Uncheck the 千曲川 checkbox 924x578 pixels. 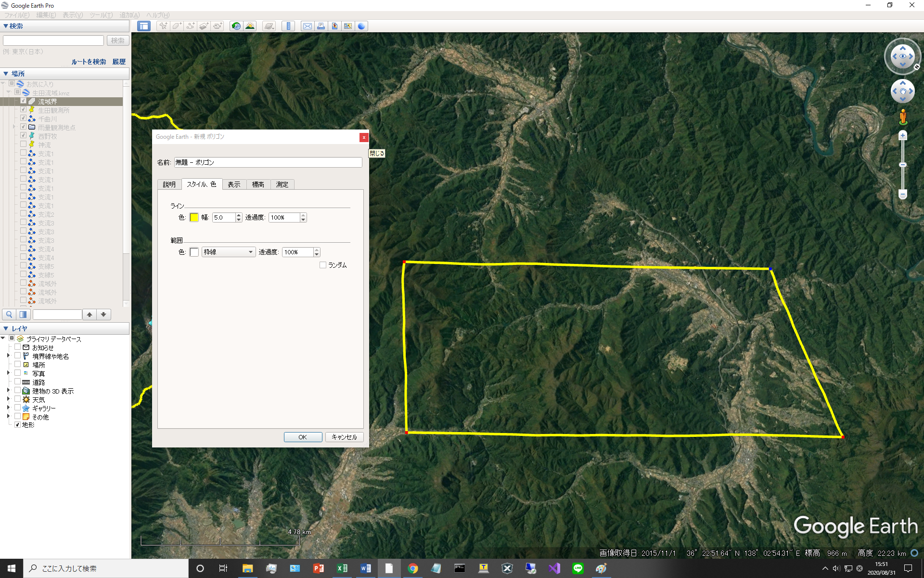click(23, 118)
